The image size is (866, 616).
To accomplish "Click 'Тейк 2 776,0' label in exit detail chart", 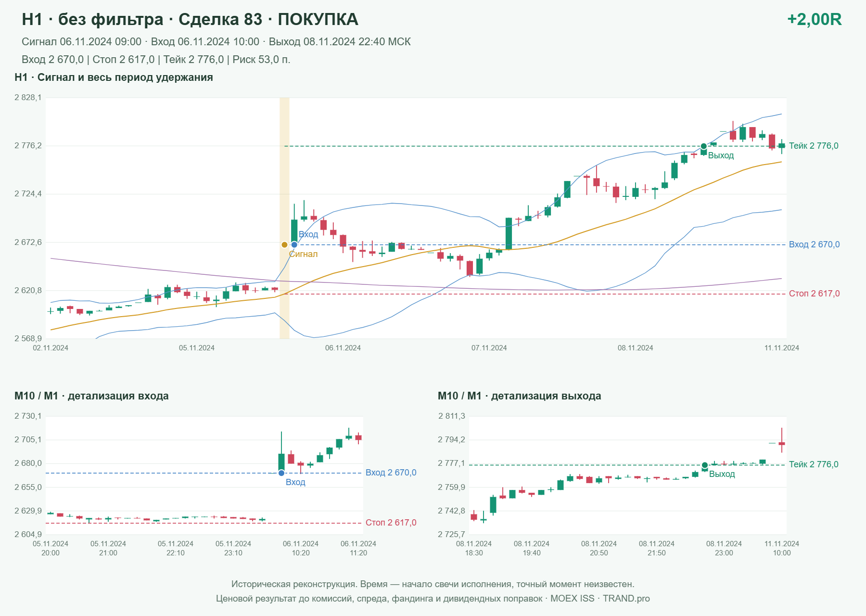I will pos(814,464).
